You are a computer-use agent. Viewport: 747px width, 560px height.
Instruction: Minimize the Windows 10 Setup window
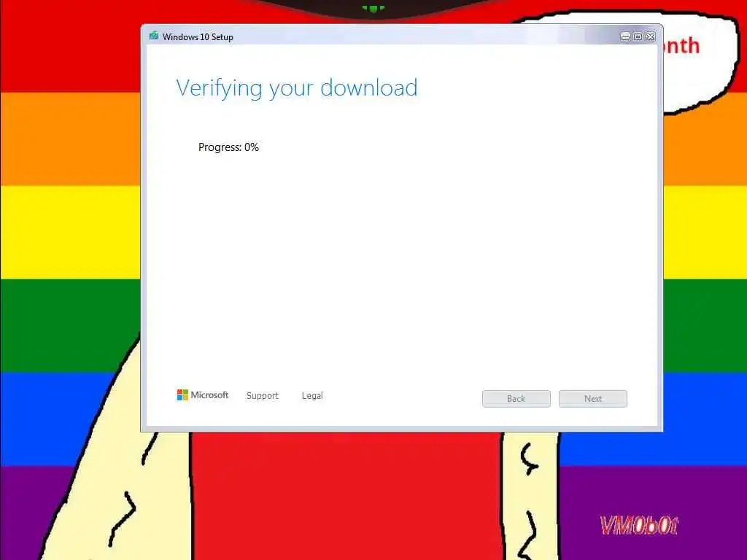pos(625,36)
